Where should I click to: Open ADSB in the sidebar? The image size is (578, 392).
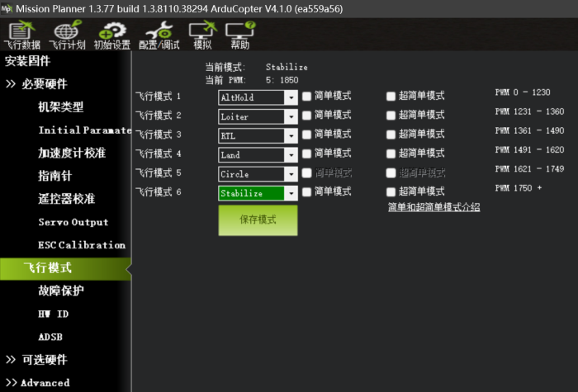tap(50, 337)
